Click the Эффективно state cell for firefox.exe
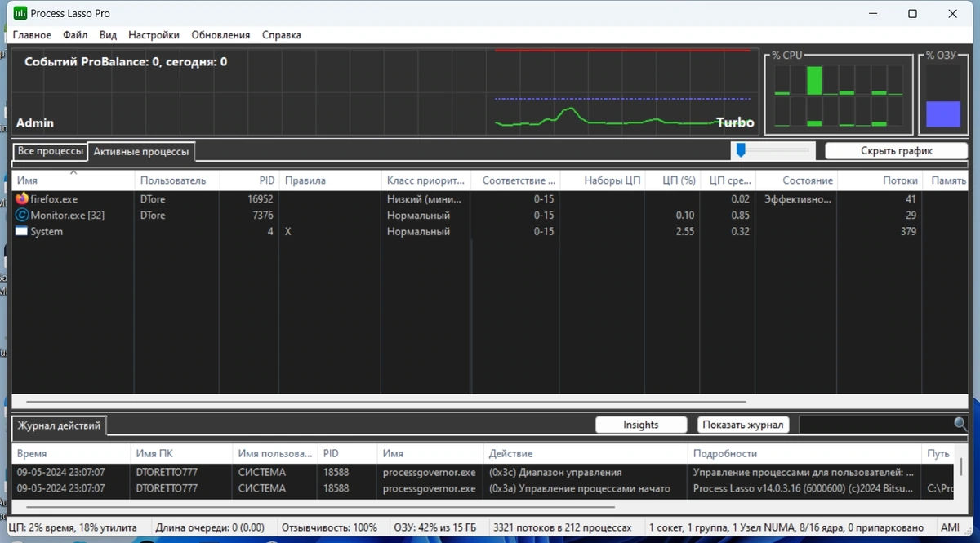The width and height of the screenshot is (980, 543). pos(797,199)
